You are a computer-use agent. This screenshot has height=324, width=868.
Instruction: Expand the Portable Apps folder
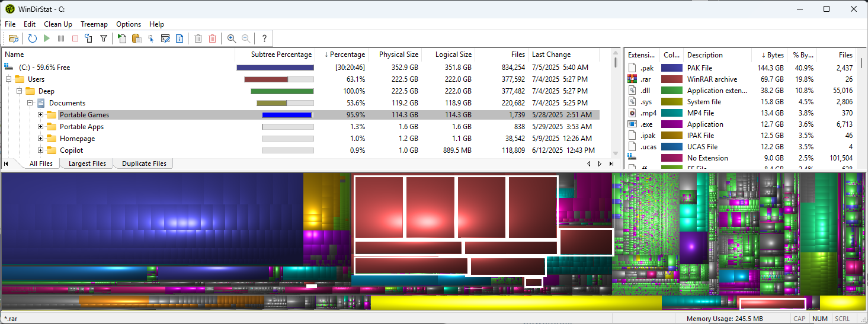point(41,127)
